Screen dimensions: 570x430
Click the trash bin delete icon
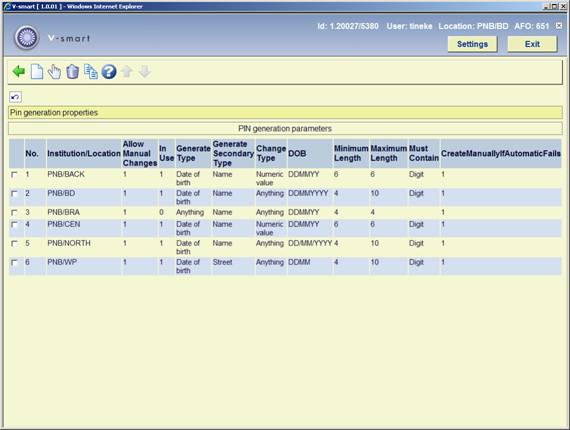pyautogui.click(x=72, y=72)
